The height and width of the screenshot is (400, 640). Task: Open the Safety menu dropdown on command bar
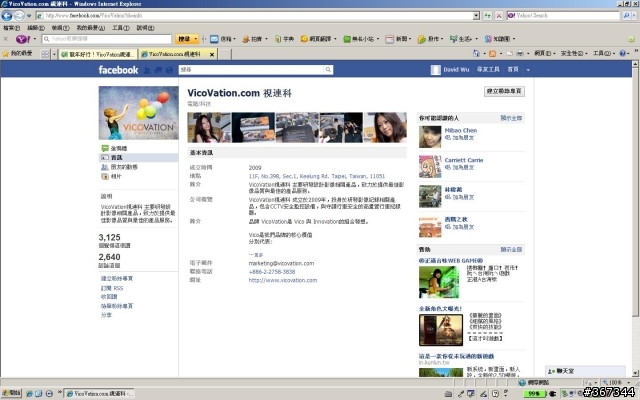click(x=573, y=53)
